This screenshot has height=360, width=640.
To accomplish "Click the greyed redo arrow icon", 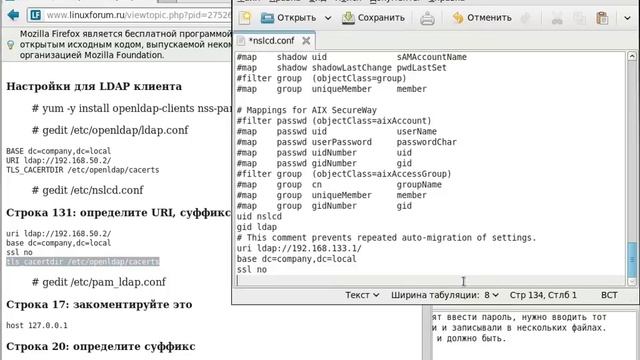I will click(x=526, y=18).
